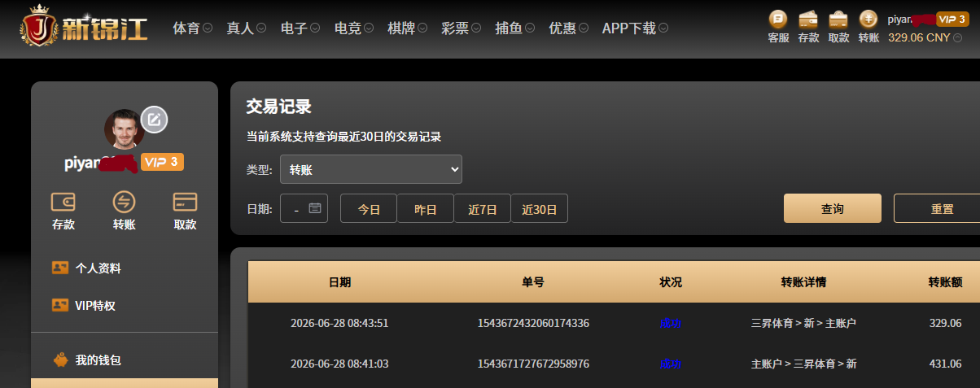Image resolution: width=980 pixels, height=388 pixels.
Task: Click the date range input field
Action: tap(304, 208)
